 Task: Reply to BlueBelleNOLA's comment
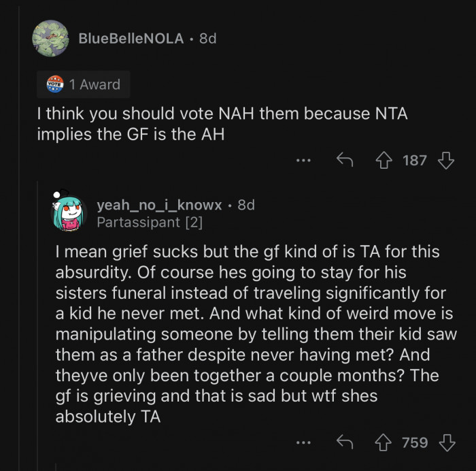(x=344, y=161)
